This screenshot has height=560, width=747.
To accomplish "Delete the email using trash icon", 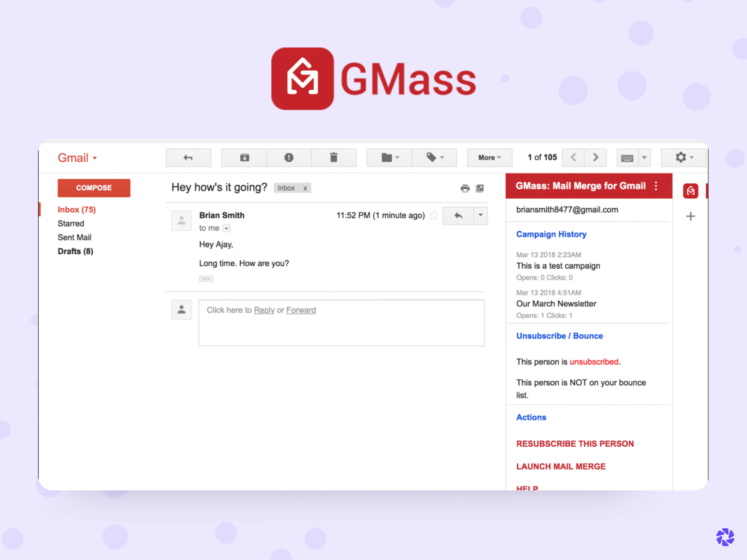I will [334, 157].
